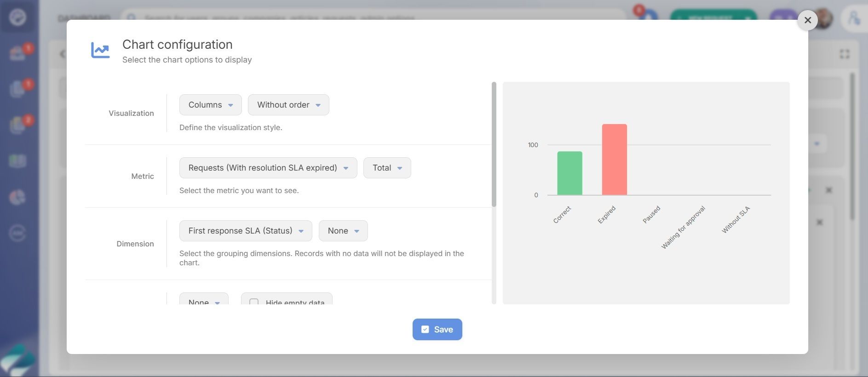Click the Dimension row label
The image size is (868, 377).
135,244
